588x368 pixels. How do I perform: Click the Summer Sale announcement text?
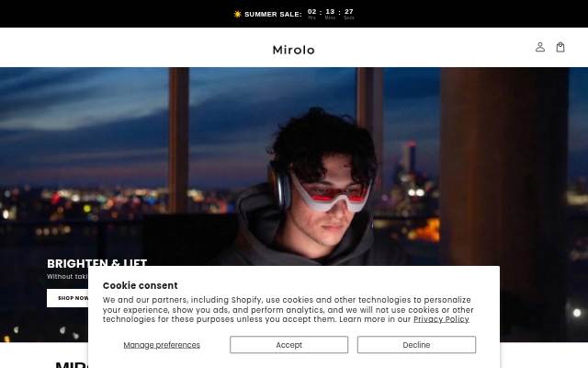click(x=273, y=15)
